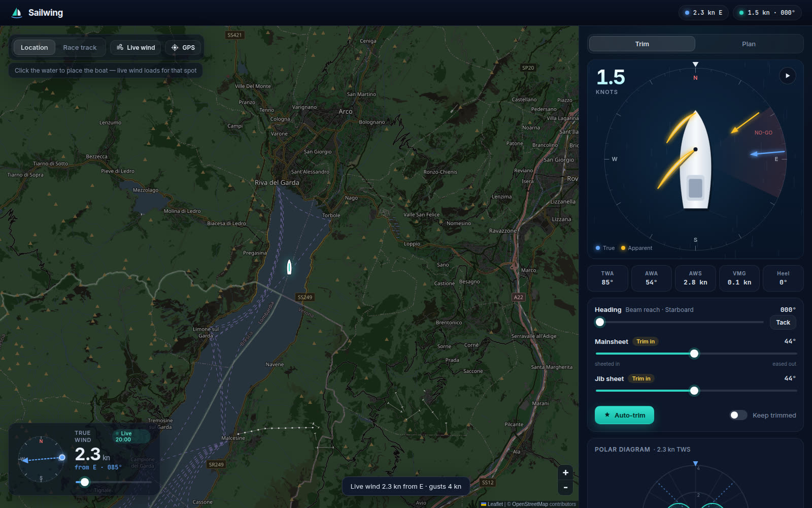Click the VMG 0.1 kn stat card

click(739, 278)
